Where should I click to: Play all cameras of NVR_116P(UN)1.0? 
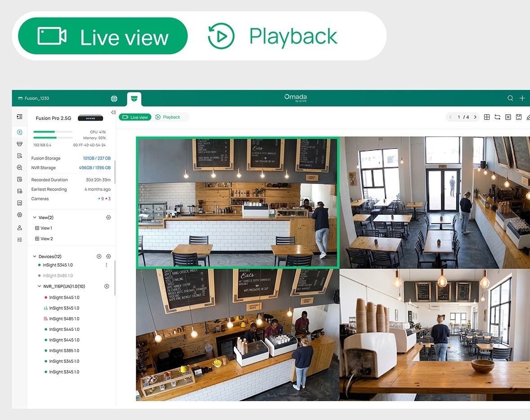point(107,286)
